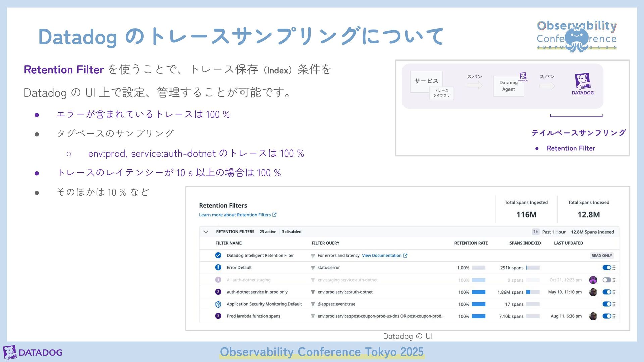Click user avatar on Prod lambda function row
The width and height of the screenshot is (644, 362).
click(593, 316)
